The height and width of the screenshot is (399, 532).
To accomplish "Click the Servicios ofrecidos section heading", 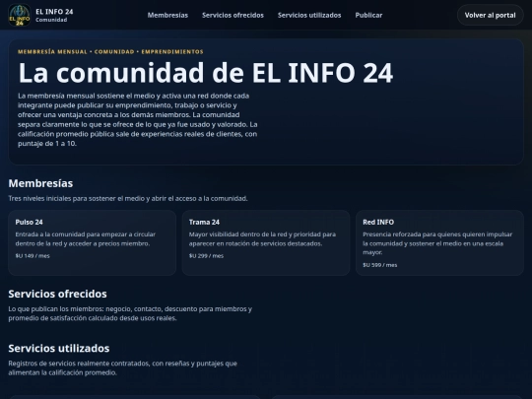I will 58,294.
